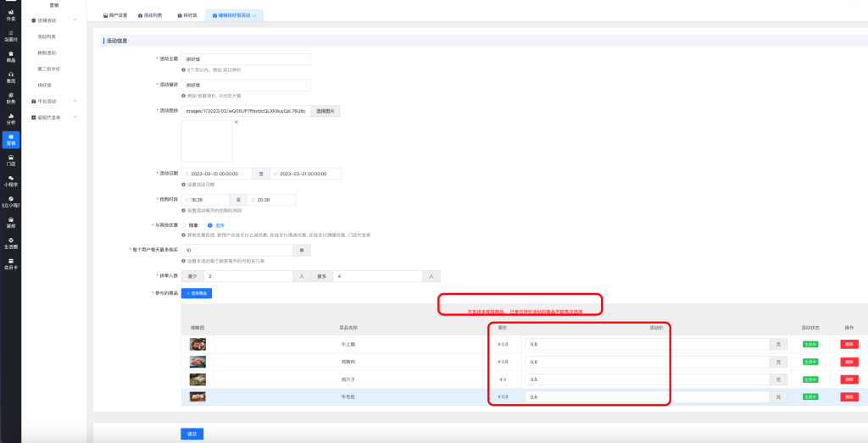Switch to the 活动列表 tab
Viewport: 868px width, 443px height.
coord(150,15)
